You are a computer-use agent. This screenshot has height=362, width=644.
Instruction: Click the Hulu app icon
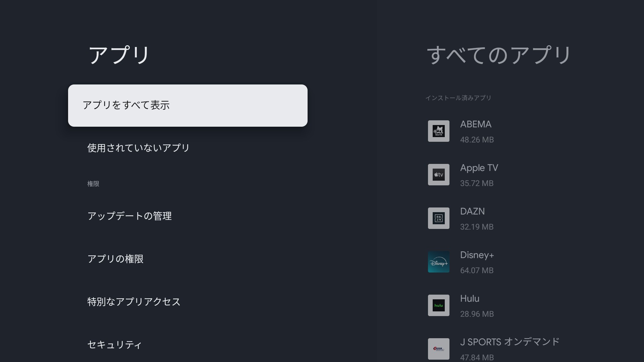coord(438,305)
